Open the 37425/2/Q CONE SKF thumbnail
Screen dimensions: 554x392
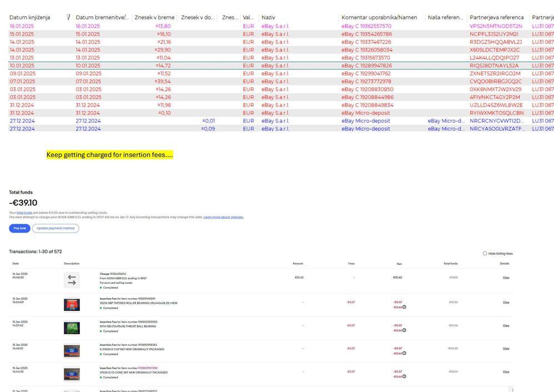pos(72,374)
